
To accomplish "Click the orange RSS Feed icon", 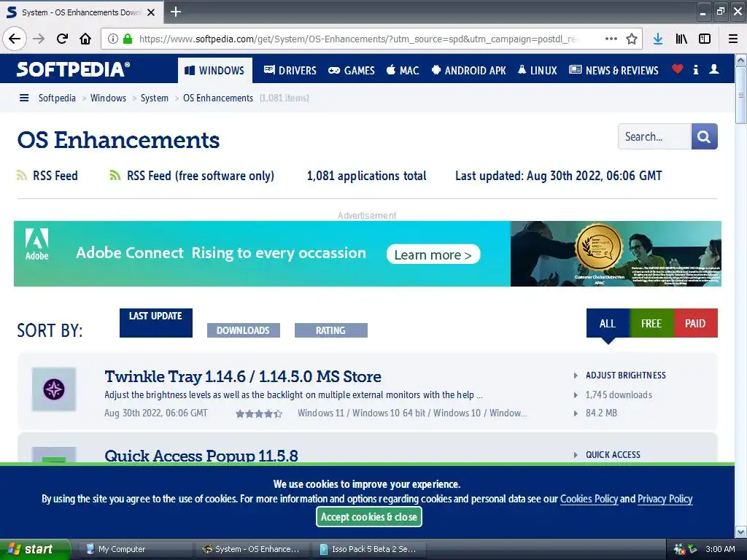I will pyautogui.click(x=21, y=175).
